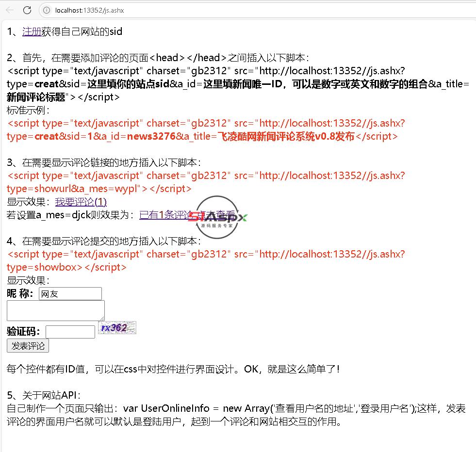This screenshot has width=476, height=452.
Task: Click the browser back arrow
Action: point(10,10)
